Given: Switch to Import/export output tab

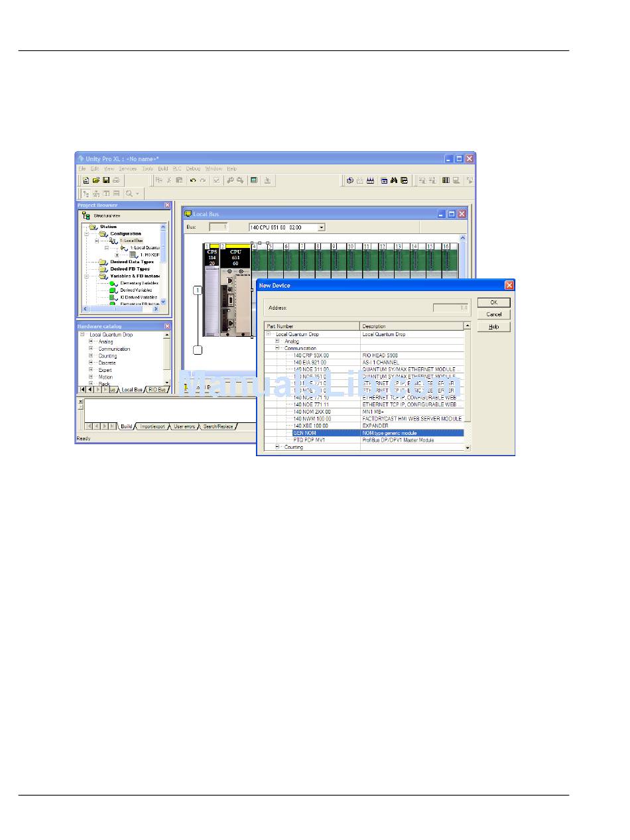Looking at the screenshot, I should click(153, 426).
